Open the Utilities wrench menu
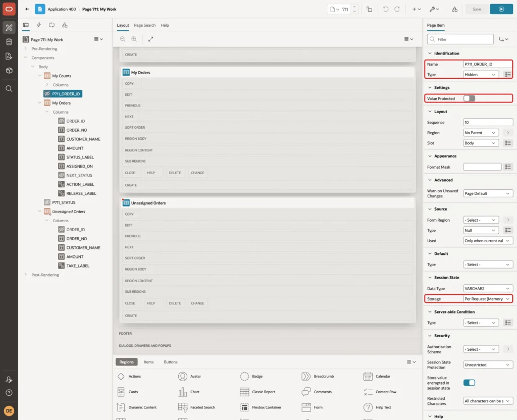 coord(434,9)
